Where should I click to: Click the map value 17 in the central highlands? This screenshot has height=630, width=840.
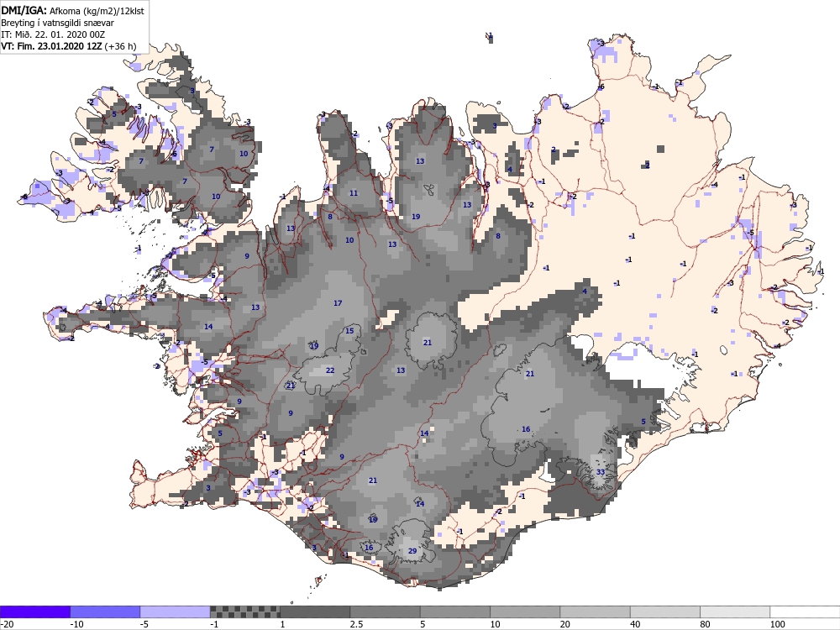coord(338,303)
